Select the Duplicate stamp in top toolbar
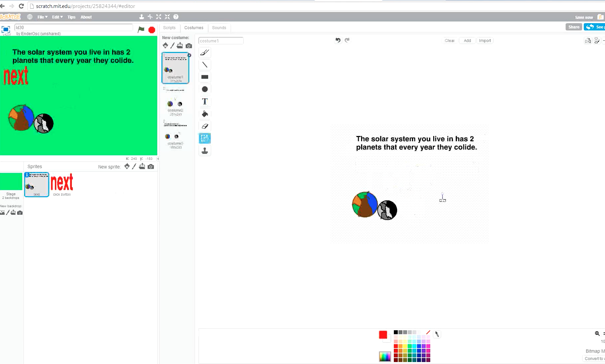This screenshot has height=364, width=605. click(x=142, y=17)
